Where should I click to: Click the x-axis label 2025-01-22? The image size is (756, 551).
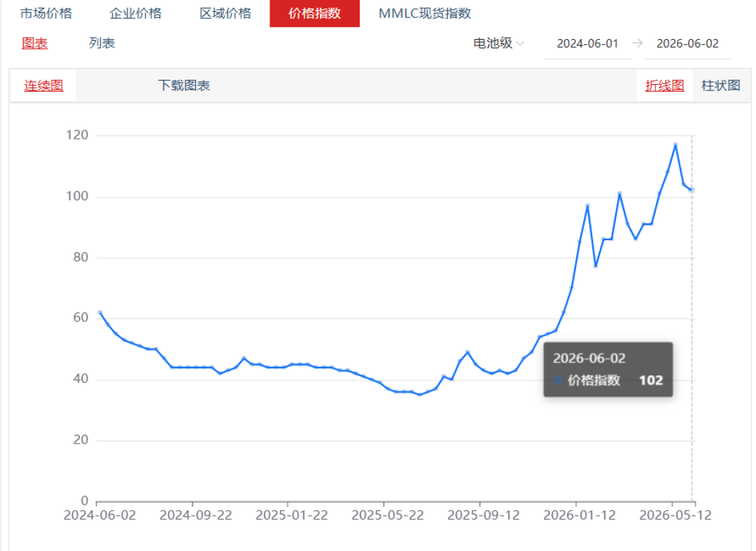[x=292, y=515]
